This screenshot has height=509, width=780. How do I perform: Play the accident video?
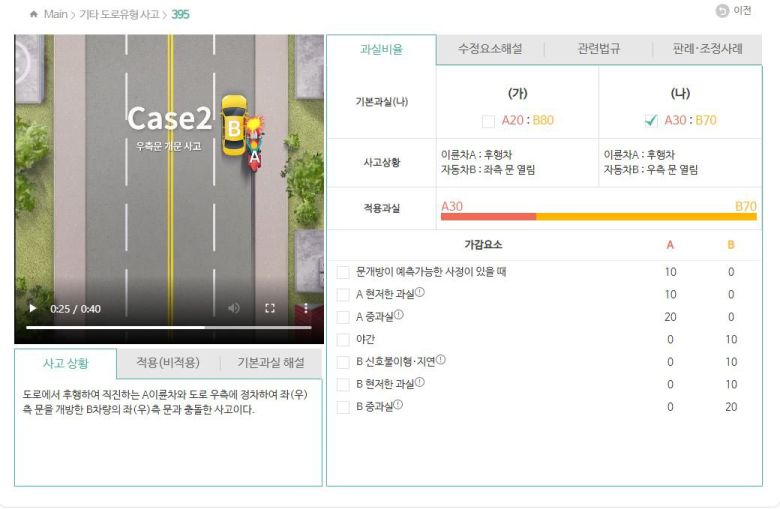click(33, 308)
